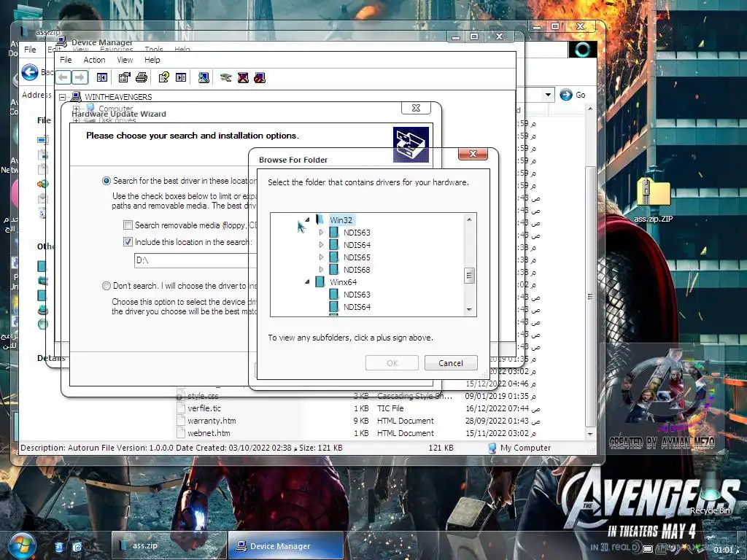The height and width of the screenshot is (560, 747).
Task: Expand NDIS64 under Win32
Action: tap(321, 245)
